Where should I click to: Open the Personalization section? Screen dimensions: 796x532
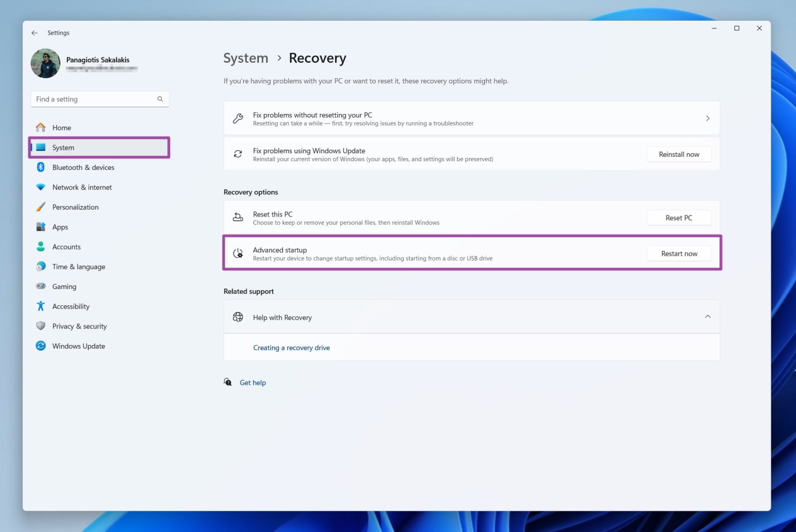coord(75,207)
